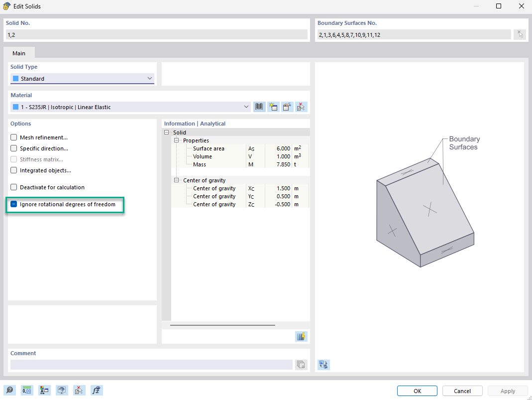This screenshot has width=532, height=400.
Task: Open the display properties color icon
Action: (x=44, y=390)
